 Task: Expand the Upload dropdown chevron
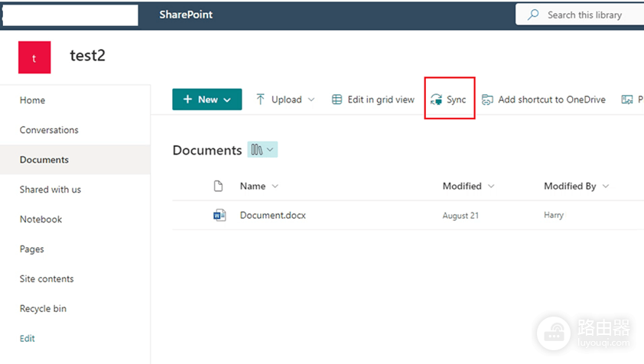pos(311,99)
